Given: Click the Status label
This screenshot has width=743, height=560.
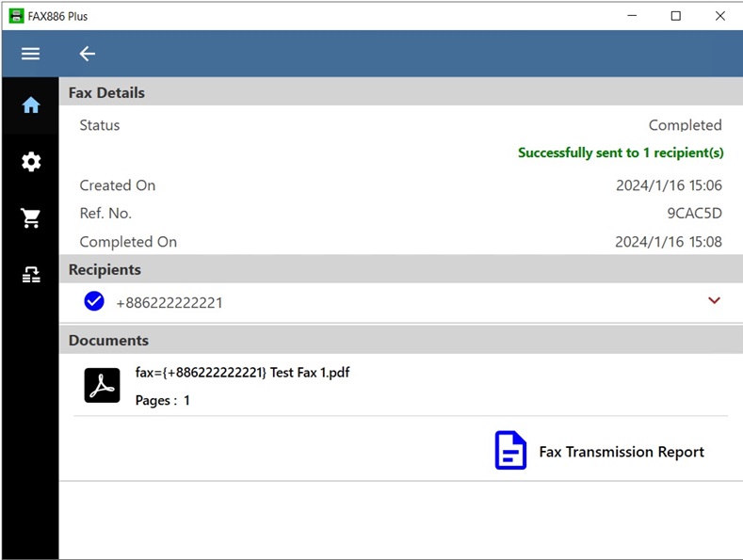Looking at the screenshot, I should [100, 125].
